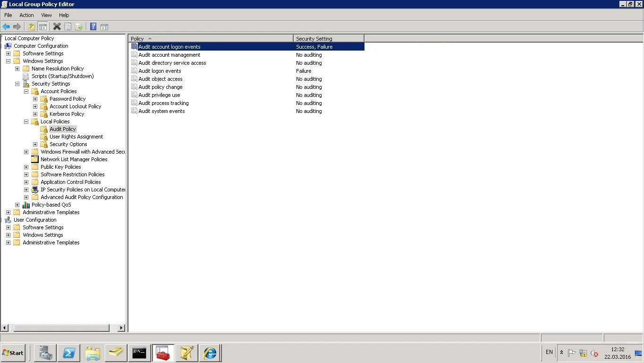Expand the Security Options node

35,144
